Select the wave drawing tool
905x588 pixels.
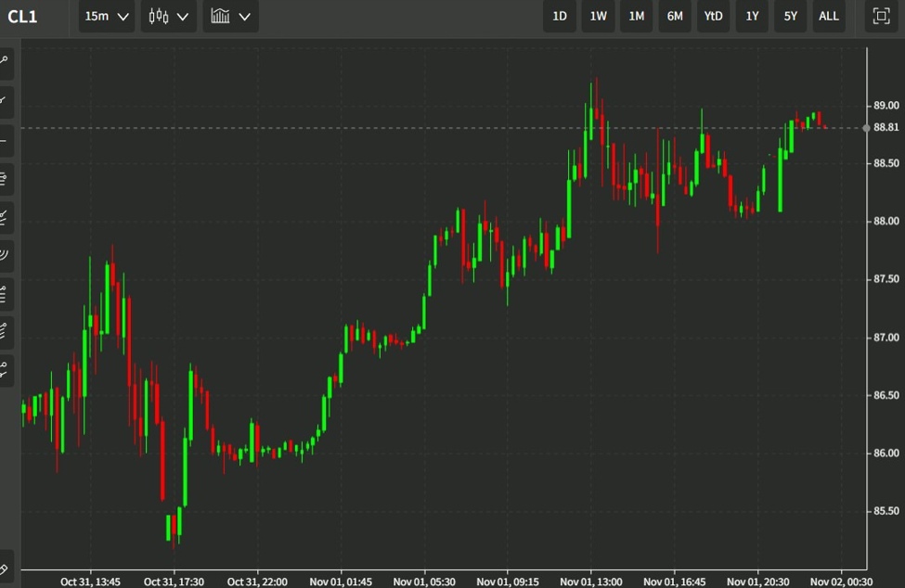(x=7, y=256)
